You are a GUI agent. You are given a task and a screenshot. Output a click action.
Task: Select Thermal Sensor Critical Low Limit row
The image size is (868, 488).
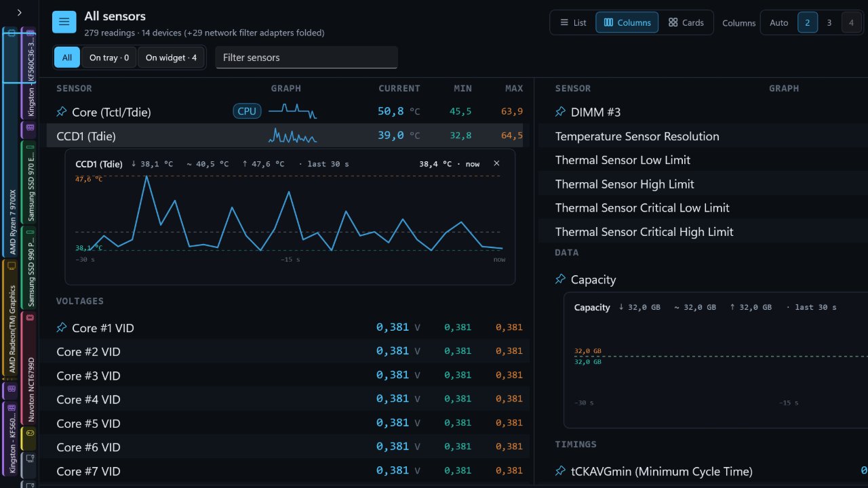703,207
